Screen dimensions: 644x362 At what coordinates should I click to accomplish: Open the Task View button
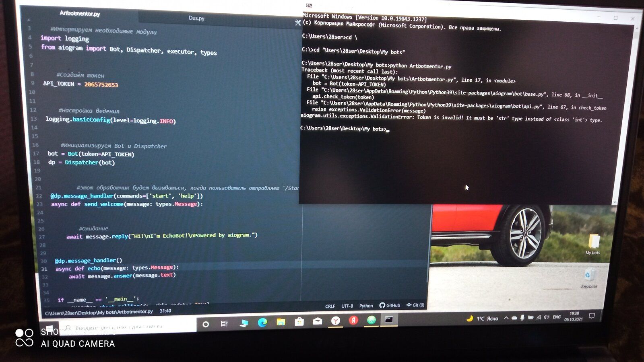224,323
